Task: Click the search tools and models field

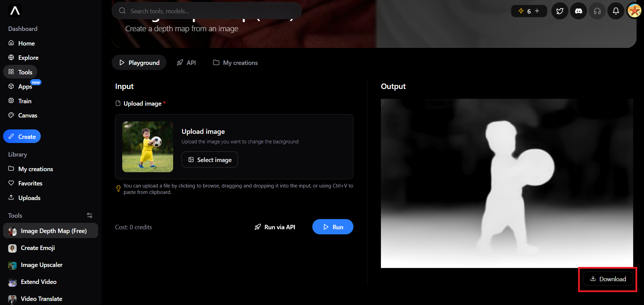Action: (207, 11)
